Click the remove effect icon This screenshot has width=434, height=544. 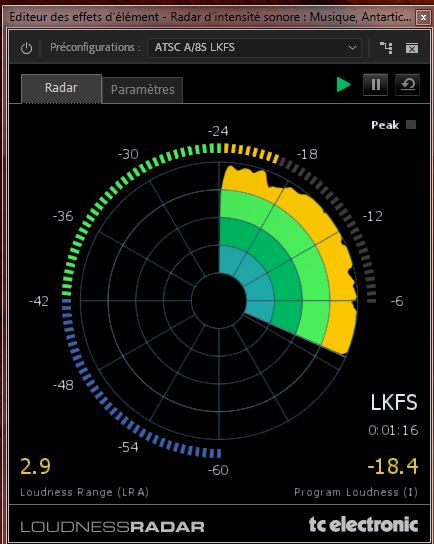[x=412, y=48]
